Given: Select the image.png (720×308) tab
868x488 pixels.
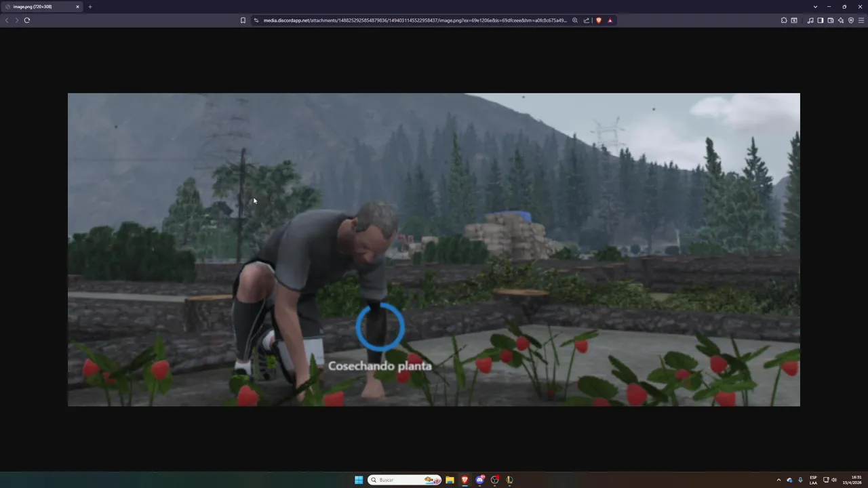Looking at the screenshot, I should 41,7.
